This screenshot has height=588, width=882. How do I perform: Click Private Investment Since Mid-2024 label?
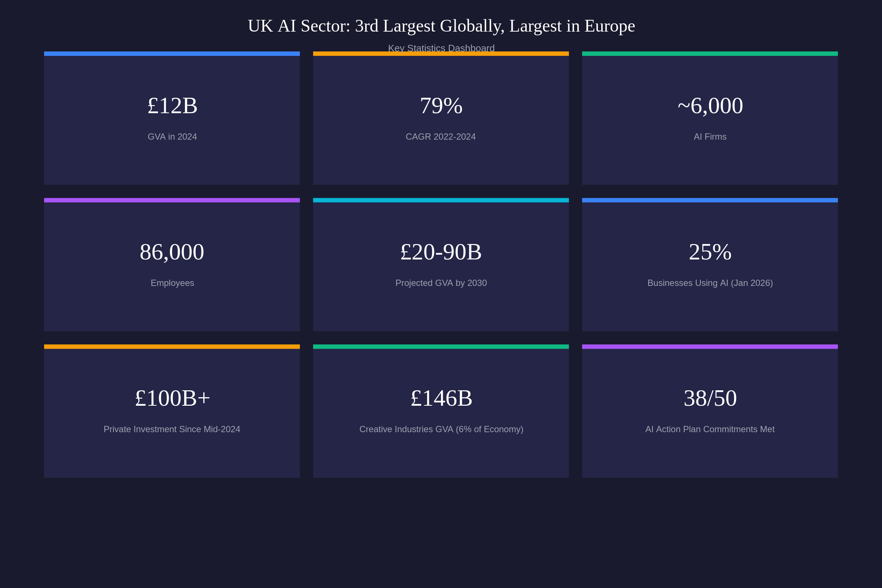(x=172, y=429)
